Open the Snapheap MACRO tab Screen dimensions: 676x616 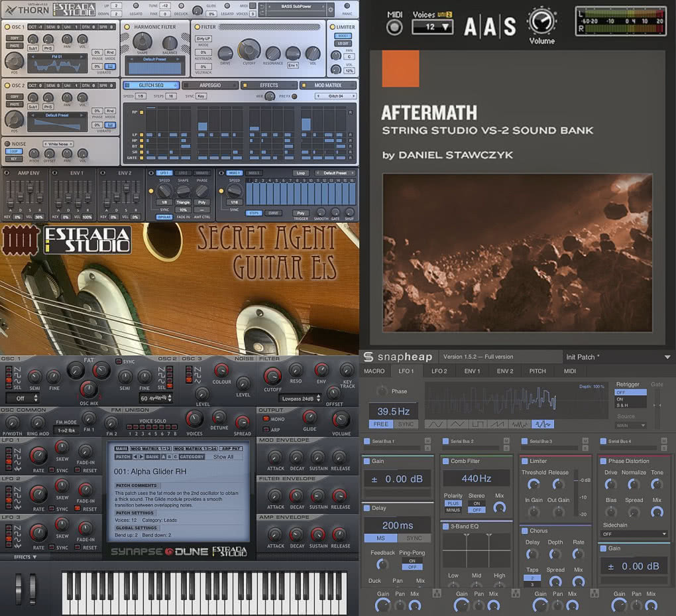click(374, 371)
